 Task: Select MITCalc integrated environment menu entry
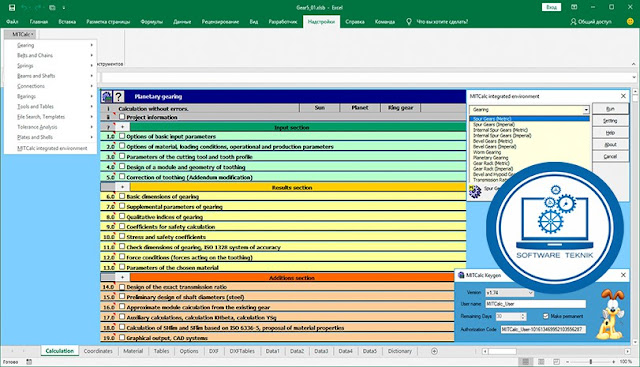(52, 148)
